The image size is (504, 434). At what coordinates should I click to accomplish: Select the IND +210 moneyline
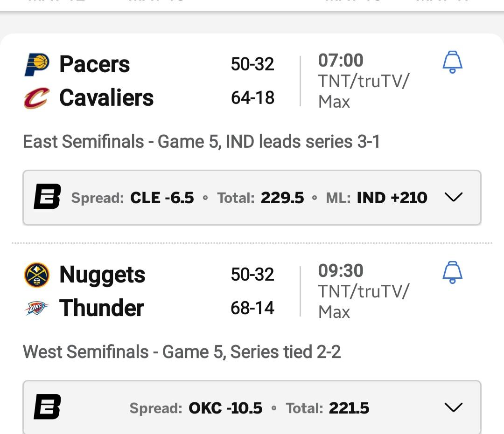[x=392, y=198]
